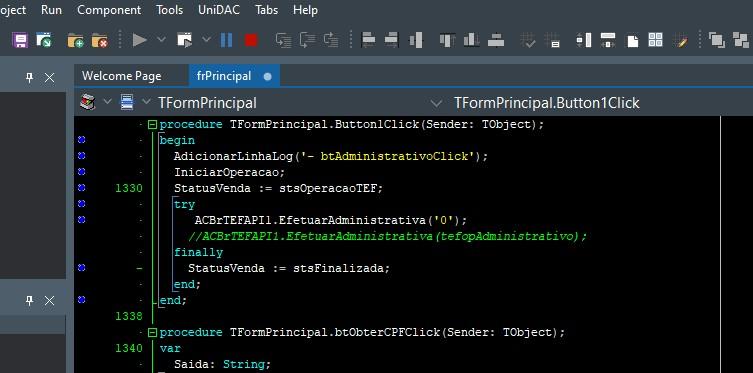Click the commented EfetuarAdministrativa(tefopAdministrativo) line
Image resolution: width=753 pixels, height=373 pixels.
point(388,236)
